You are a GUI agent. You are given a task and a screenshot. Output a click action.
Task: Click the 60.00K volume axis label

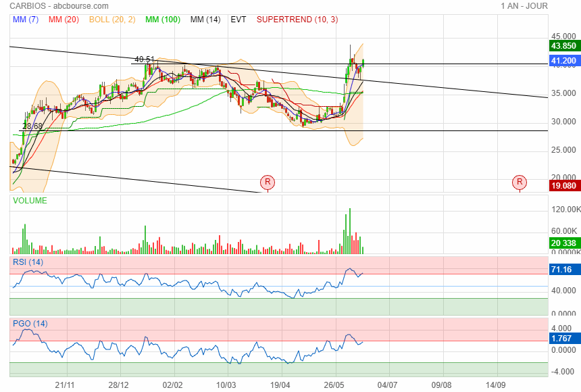coord(564,231)
